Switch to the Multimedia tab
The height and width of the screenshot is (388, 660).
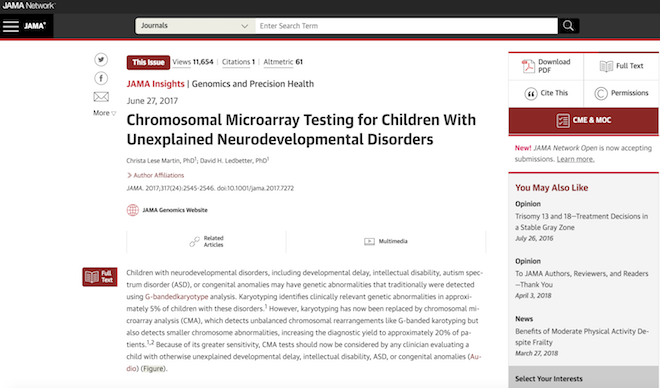pos(386,242)
